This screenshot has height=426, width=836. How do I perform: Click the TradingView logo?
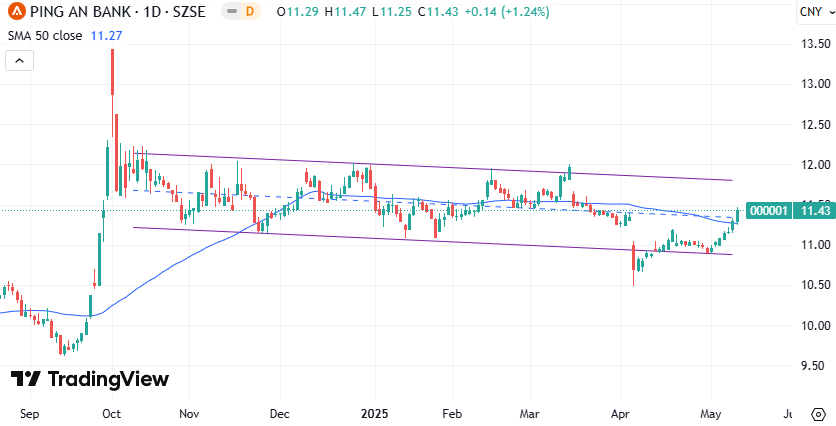(x=90, y=379)
